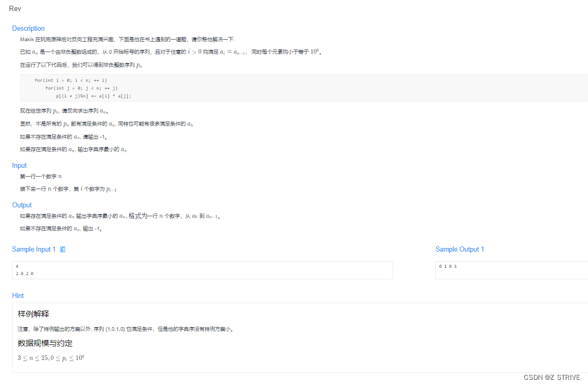Click the Sample Output 1 heading
The height and width of the screenshot is (385, 588).
460,249
